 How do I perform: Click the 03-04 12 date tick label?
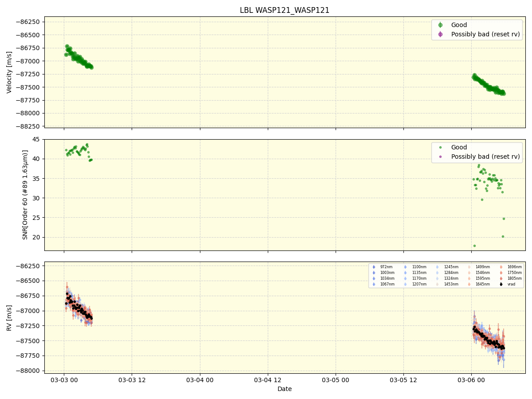coord(268,380)
